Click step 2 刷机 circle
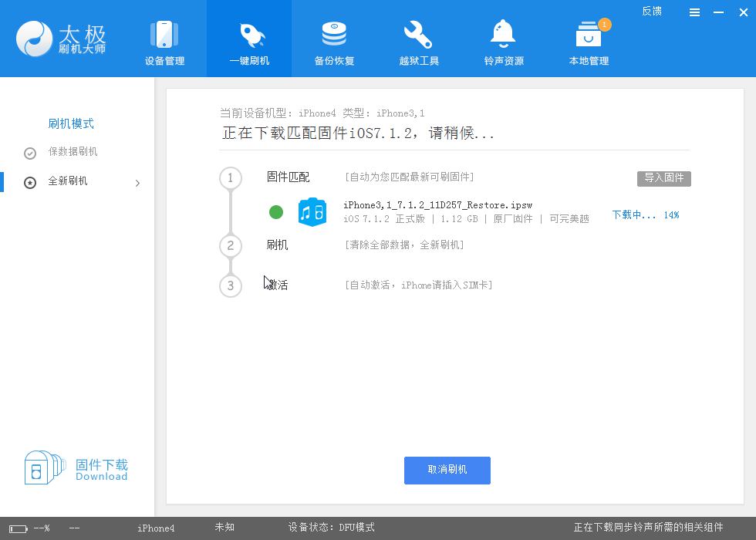 230,245
